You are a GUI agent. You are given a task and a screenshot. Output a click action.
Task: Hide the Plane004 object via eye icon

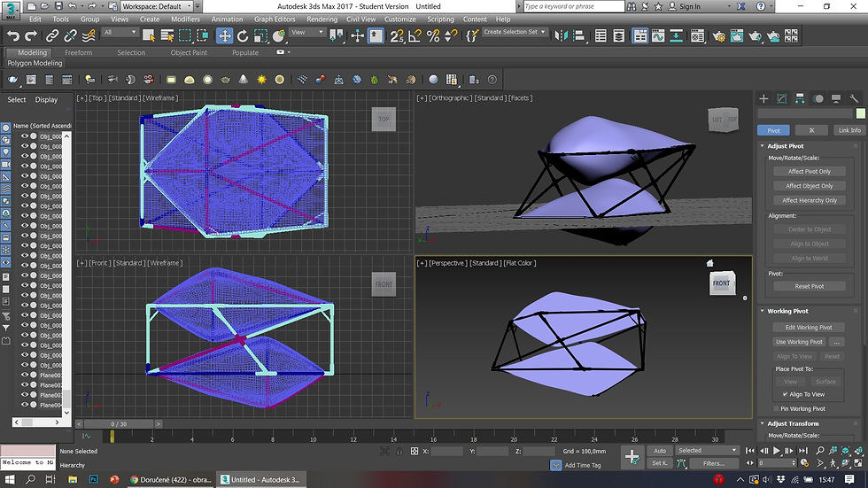pos(26,405)
